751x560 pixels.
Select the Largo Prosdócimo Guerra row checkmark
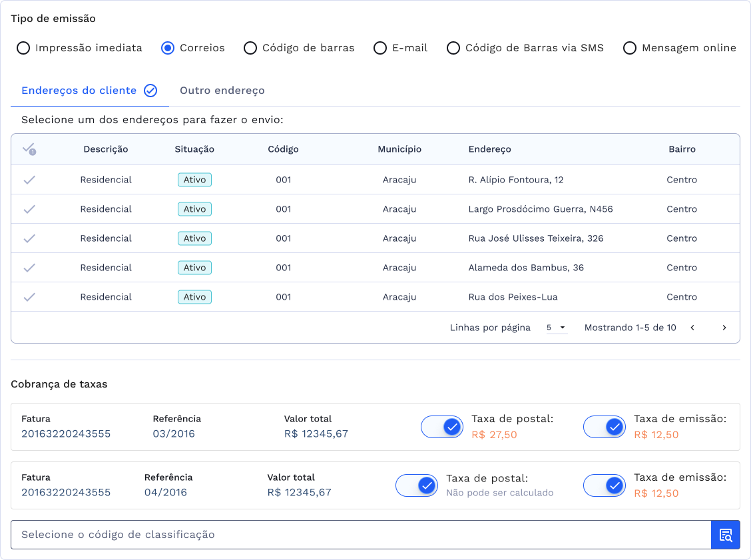pos(29,209)
